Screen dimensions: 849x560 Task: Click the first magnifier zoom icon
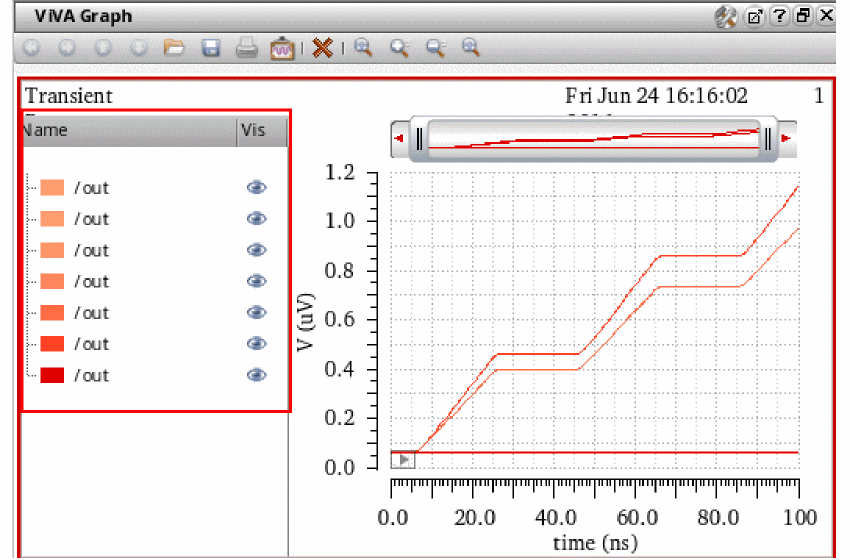tap(363, 48)
